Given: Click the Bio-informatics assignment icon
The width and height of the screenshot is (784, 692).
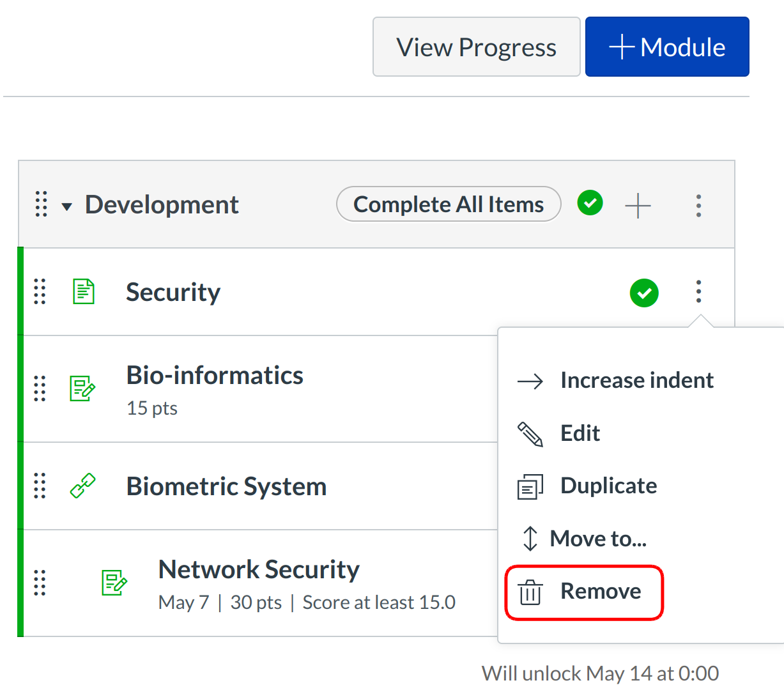Looking at the screenshot, I should (x=82, y=388).
